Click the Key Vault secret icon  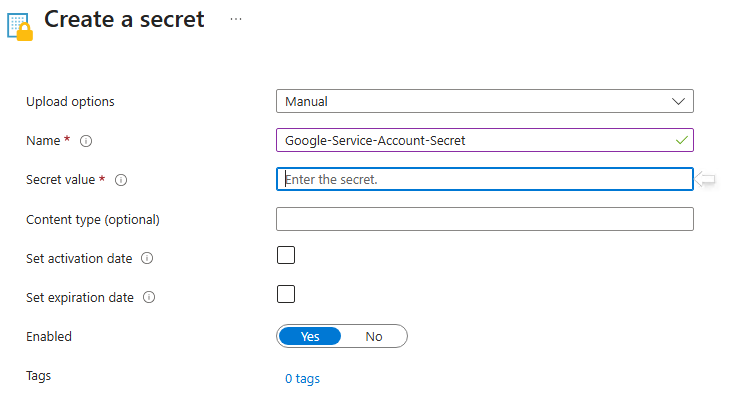(19, 25)
